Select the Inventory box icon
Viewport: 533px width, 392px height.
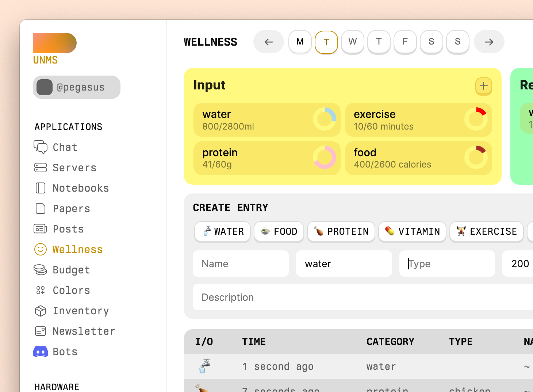coord(41,311)
